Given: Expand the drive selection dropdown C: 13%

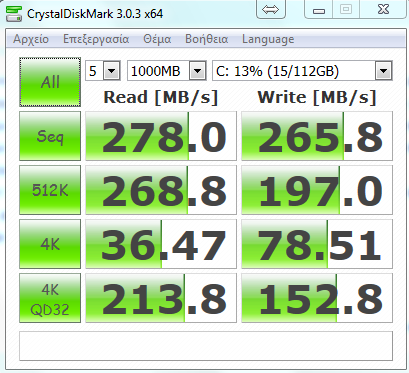Looking at the screenshot, I should 383,71.
